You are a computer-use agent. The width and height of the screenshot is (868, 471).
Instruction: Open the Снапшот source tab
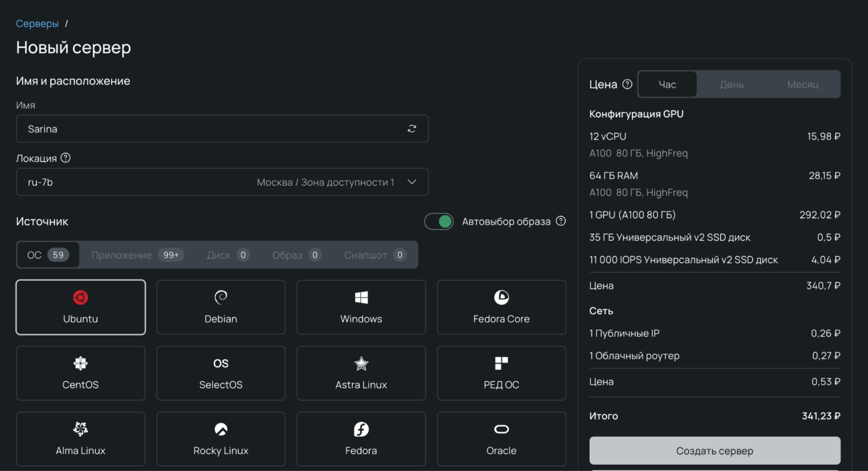pos(375,255)
